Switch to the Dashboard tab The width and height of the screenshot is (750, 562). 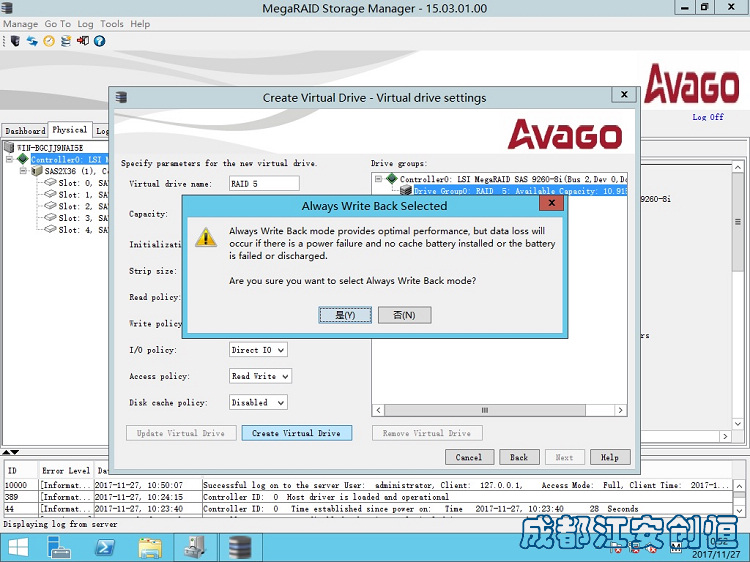25,131
